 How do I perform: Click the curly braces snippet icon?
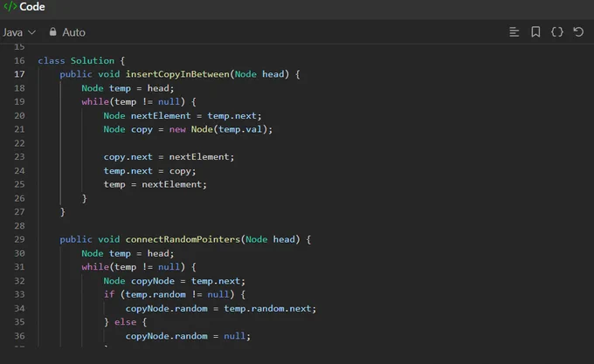[x=557, y=32]
